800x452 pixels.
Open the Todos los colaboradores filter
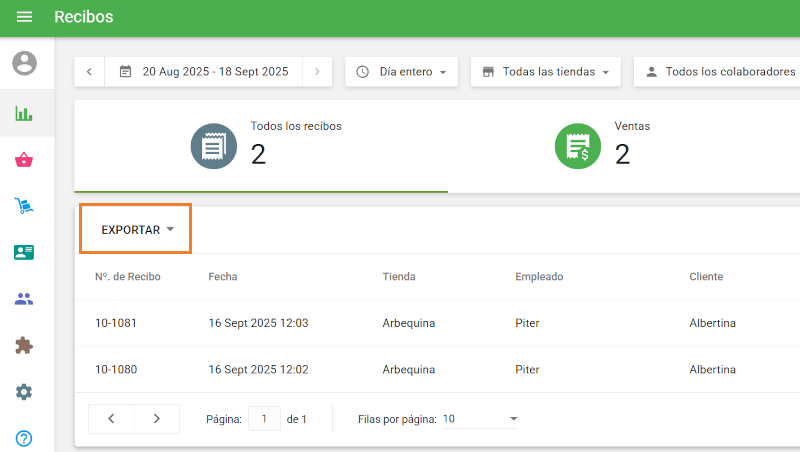[x=720, y=72]
